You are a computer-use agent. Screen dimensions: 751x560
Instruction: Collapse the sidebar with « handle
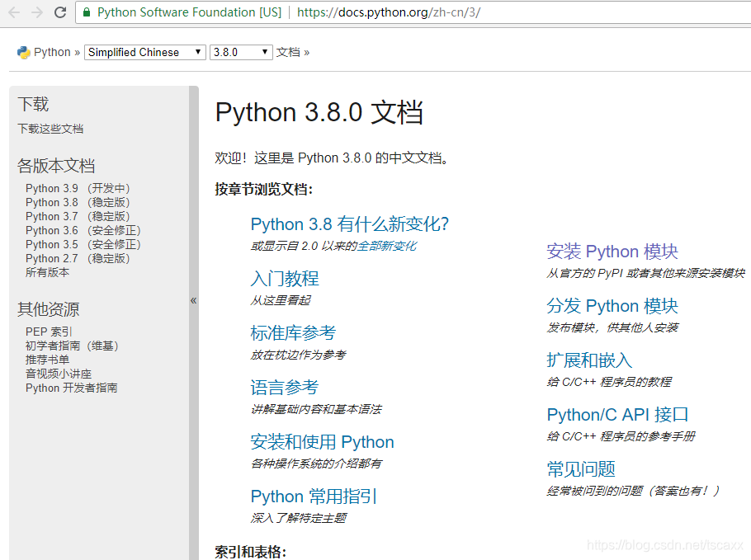193,300
